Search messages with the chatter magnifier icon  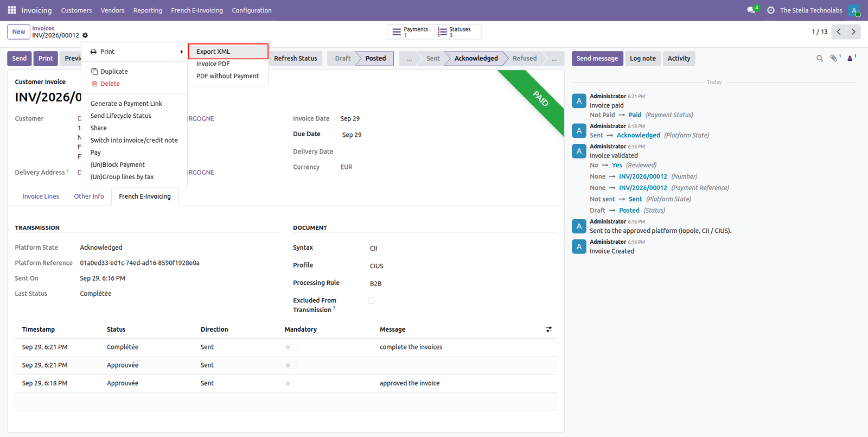[x=820, y=58]
